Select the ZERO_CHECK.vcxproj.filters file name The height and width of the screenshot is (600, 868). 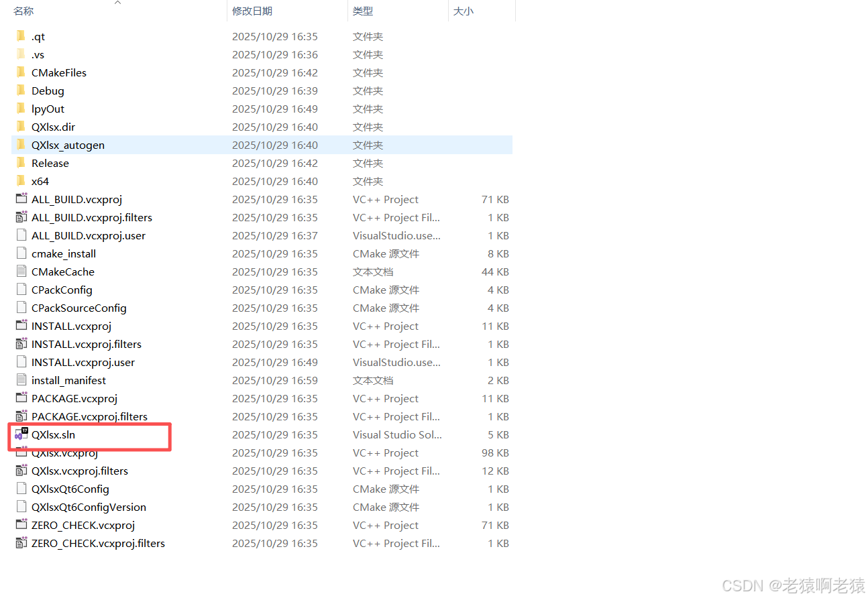[x=98, y=543]
